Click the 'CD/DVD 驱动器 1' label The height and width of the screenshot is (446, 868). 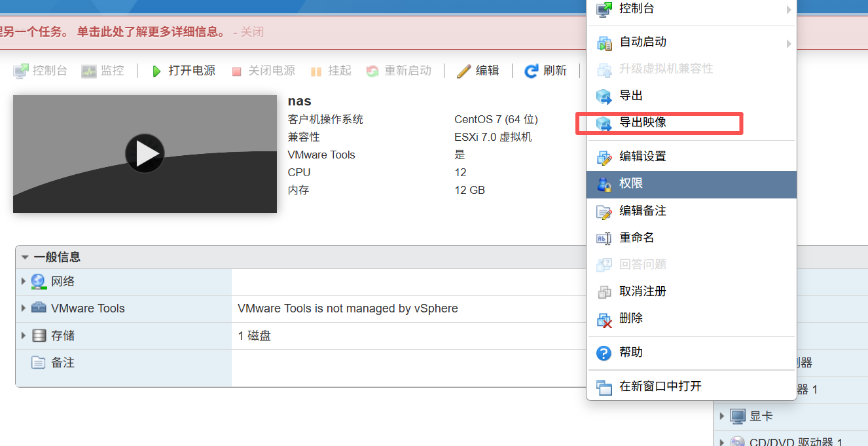click(796, 442)
